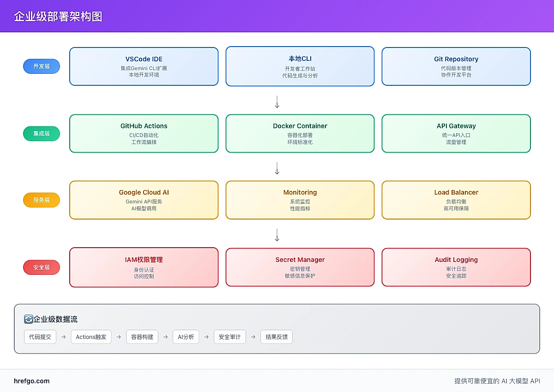
Task: Click the Actions触发 flow step
Action: tap(91, 337)
